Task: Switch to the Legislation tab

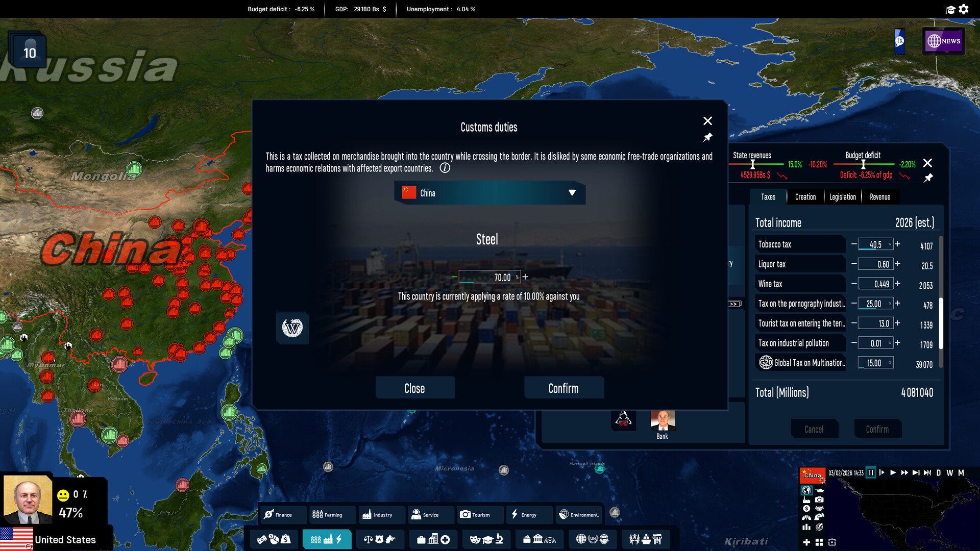Action: tap(842, 196)
